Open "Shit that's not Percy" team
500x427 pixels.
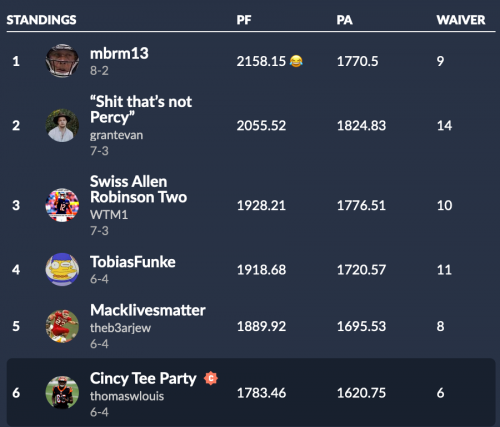[x=141, y=109]
